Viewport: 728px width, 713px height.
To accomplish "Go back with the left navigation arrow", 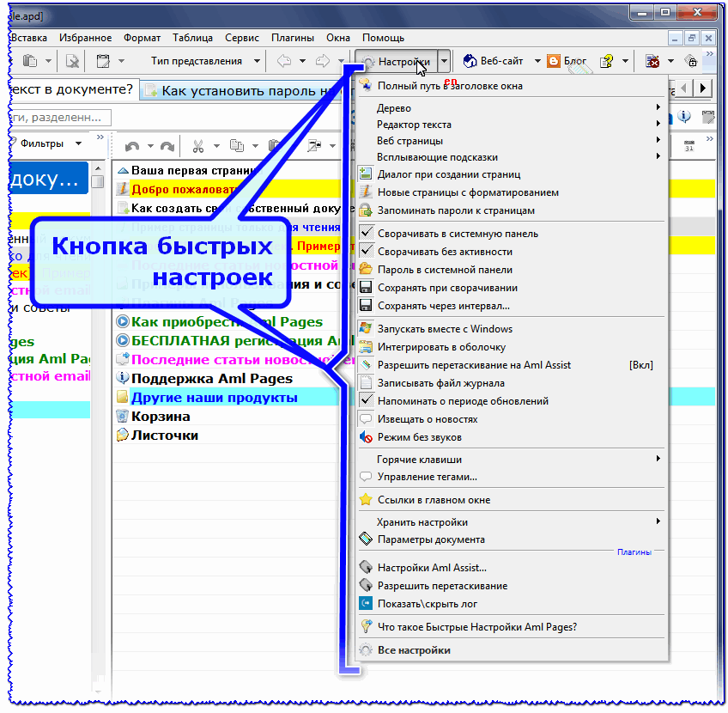I will click(284, 61).
